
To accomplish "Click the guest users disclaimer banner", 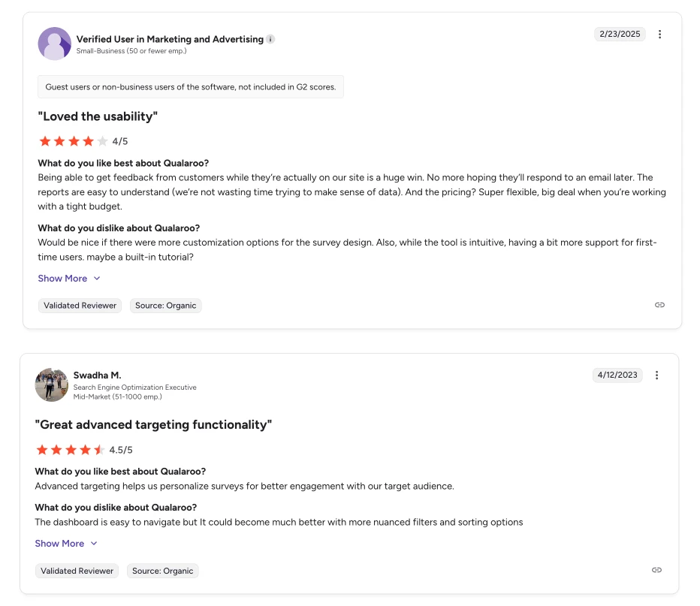I will pos(190,86).
